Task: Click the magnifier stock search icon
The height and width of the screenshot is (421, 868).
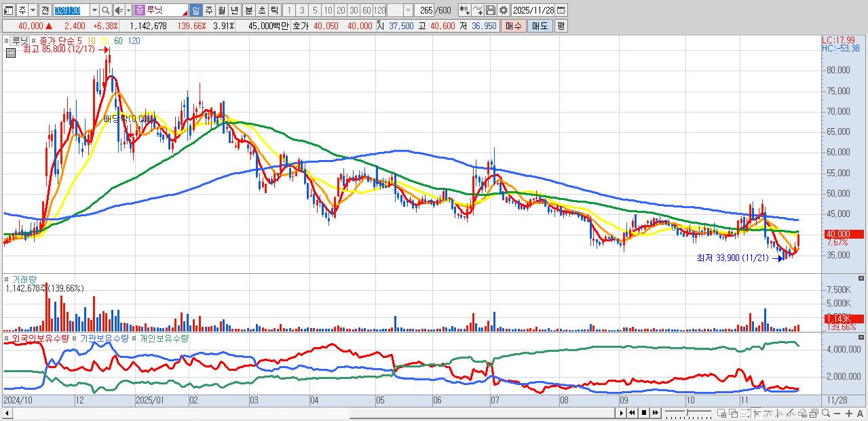Action: coord(106,10)
